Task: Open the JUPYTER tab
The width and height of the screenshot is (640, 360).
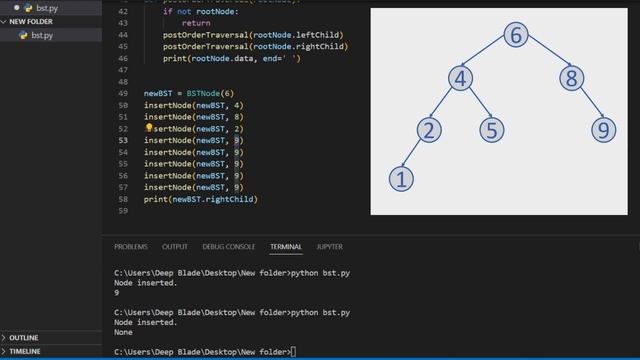Action: (x=329, y=247)
